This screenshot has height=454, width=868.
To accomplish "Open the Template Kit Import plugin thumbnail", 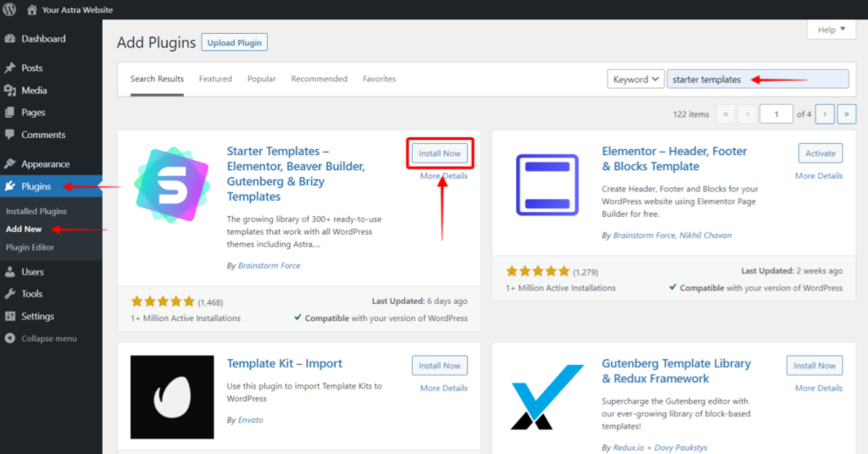I will (171, 396).
